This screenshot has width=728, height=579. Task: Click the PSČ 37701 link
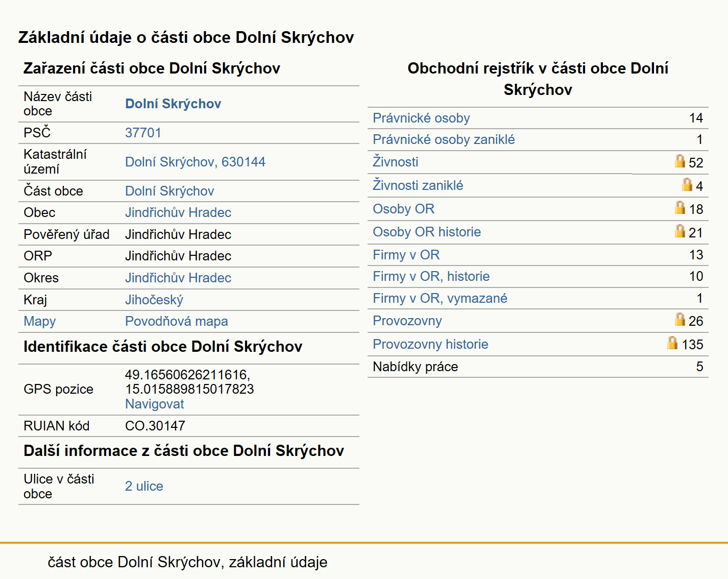point(143,133)
